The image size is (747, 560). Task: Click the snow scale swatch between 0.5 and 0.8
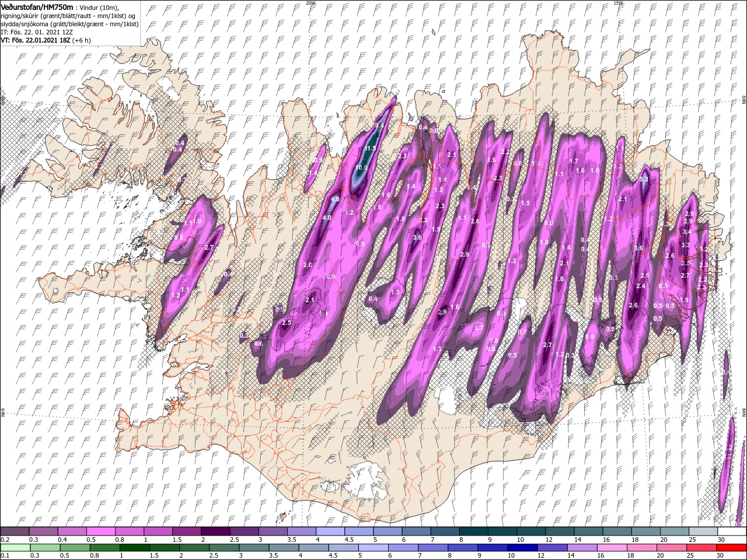[x=100, y=531]
